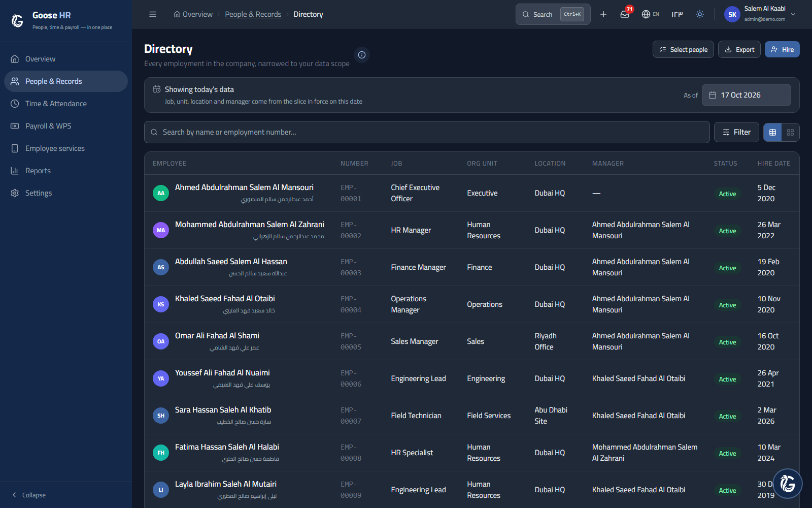Open Time & Attendance in the sidebar
Image resolution: width=812 pixels, height=508 pixels.
click(x=66, y=104)
